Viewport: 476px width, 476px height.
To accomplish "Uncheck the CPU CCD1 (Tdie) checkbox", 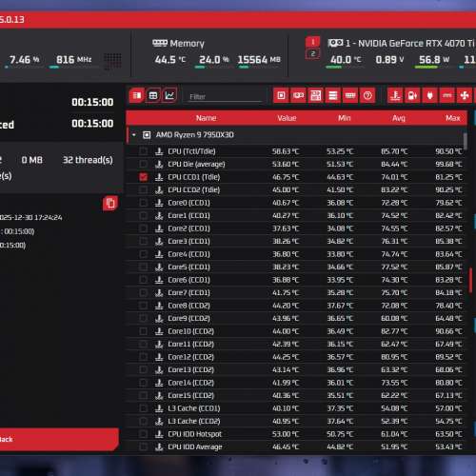I will pos(144,177).
